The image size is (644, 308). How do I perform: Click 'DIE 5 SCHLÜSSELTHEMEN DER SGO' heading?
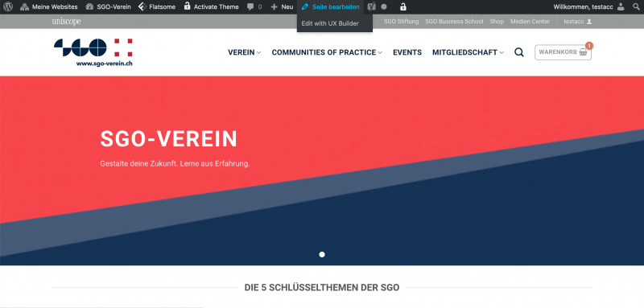322,288
